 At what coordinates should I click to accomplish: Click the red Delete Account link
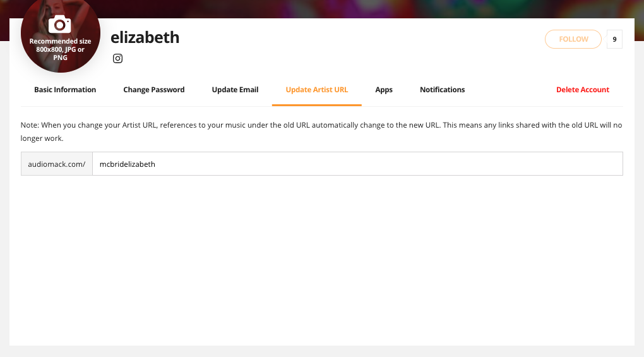(x=582, y=90)
